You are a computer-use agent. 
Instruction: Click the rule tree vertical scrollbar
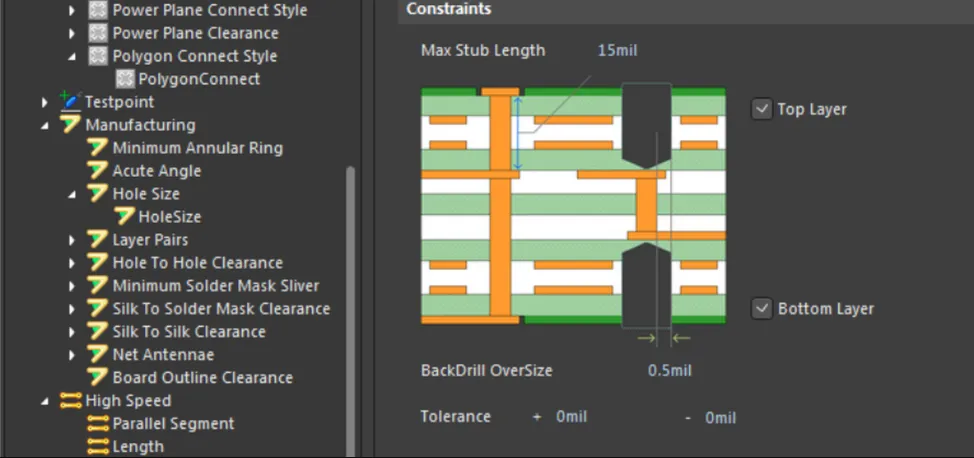(x=350, y=311)
